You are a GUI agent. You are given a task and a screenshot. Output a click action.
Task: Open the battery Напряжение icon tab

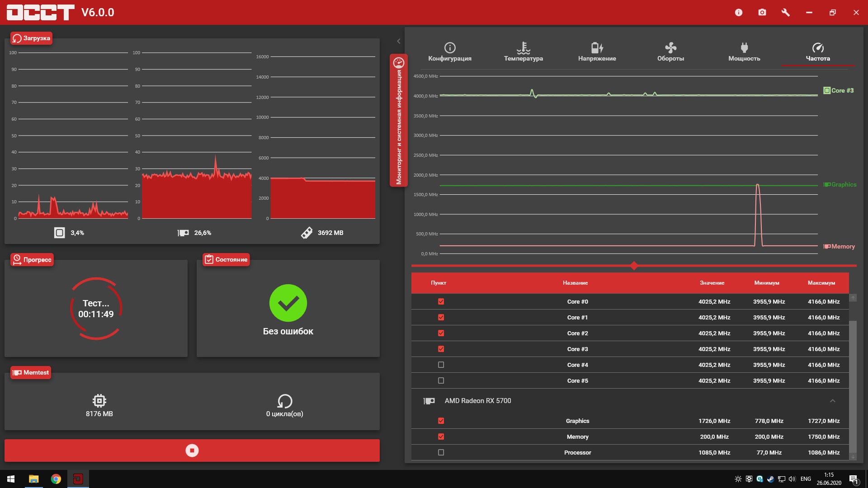[597, 48]
